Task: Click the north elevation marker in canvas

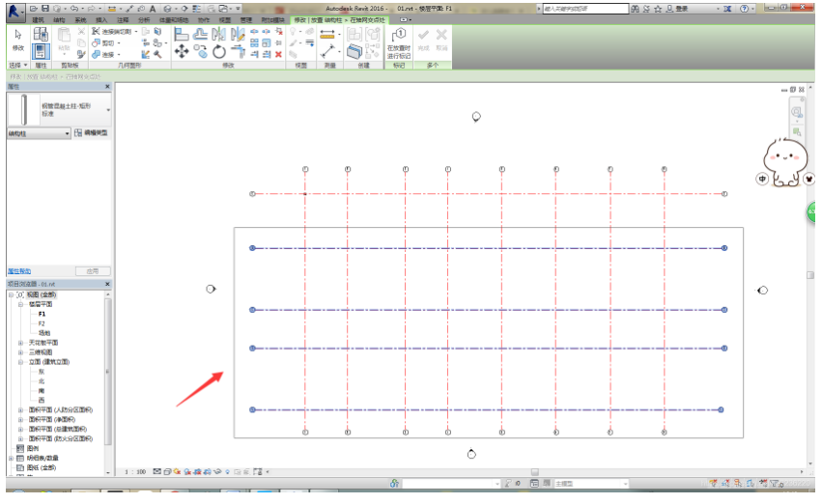Action: pos(476,116)
